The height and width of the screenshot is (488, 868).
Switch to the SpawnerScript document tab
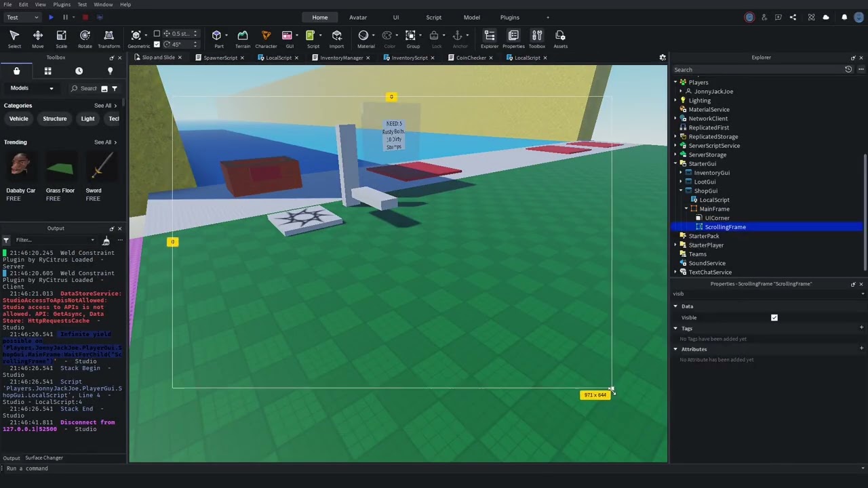click(220, 58)
